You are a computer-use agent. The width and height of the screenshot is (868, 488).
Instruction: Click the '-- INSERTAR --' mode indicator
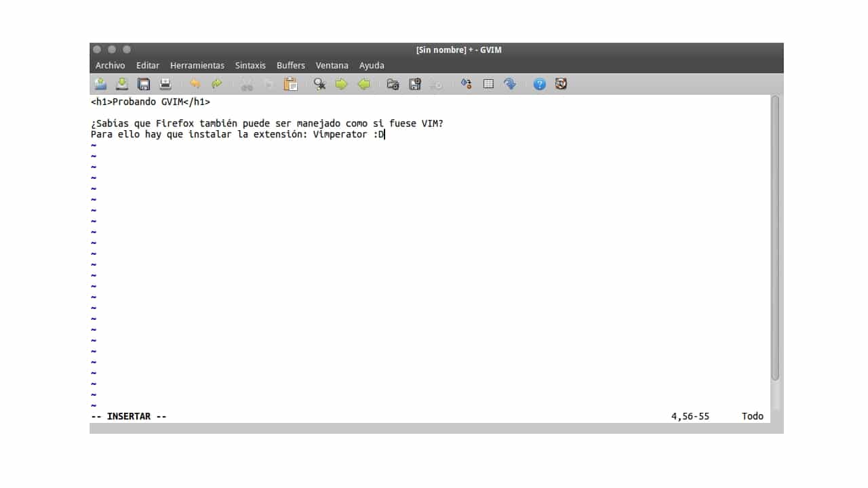(129, 417)
